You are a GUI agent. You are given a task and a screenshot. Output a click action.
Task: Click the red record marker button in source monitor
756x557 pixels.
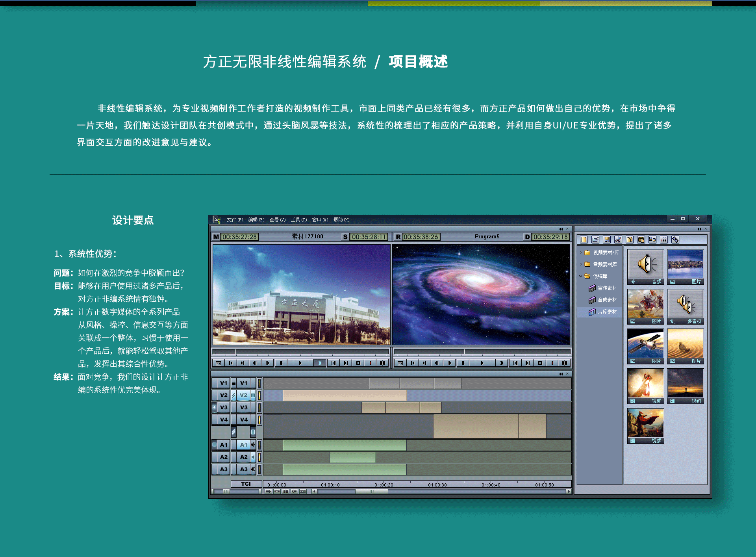[370, 363]
